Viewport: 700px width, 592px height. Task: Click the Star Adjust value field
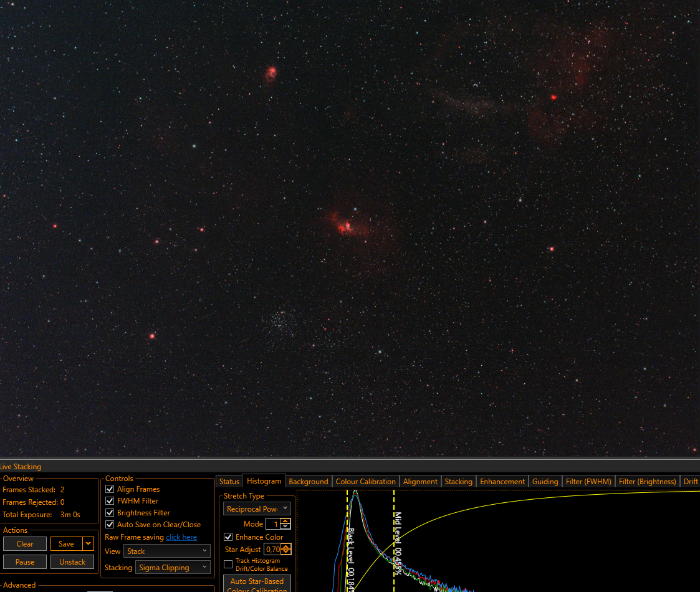click(273, 549)
